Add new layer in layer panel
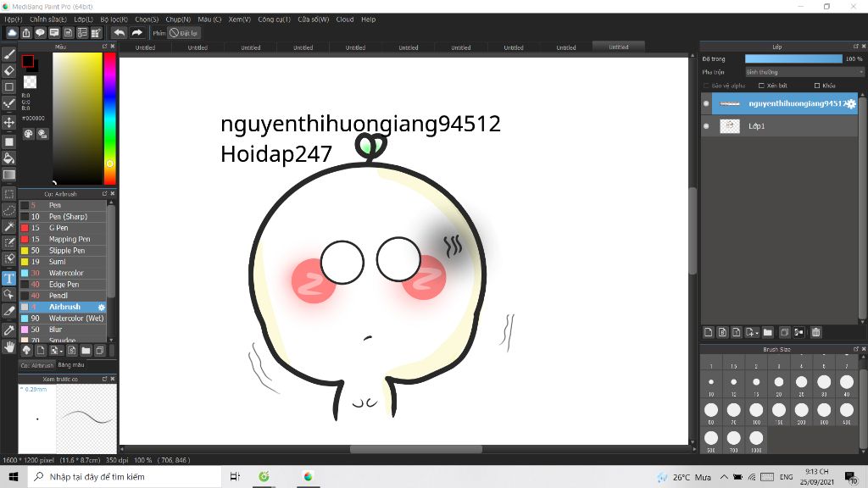Screen dimensions: 868x488 tap(708, 332)
